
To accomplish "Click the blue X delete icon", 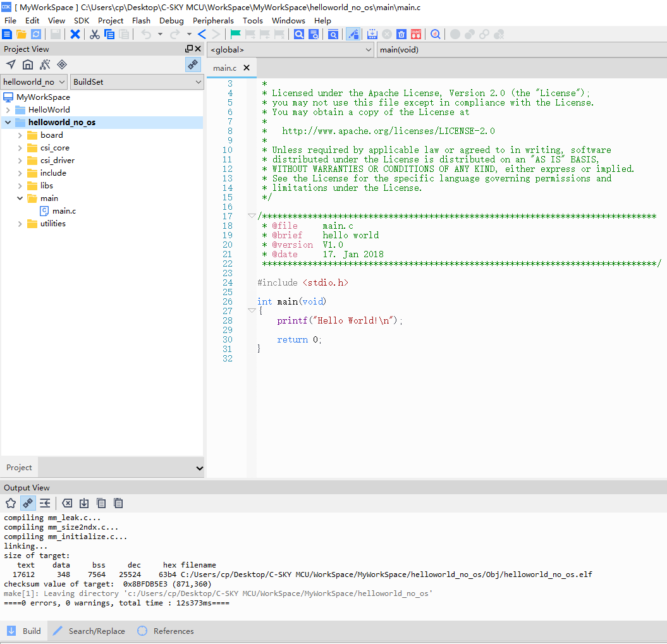I will (75, 35).
